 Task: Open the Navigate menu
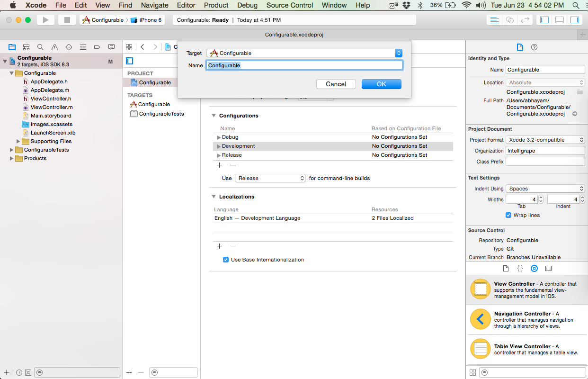point(155,5)
